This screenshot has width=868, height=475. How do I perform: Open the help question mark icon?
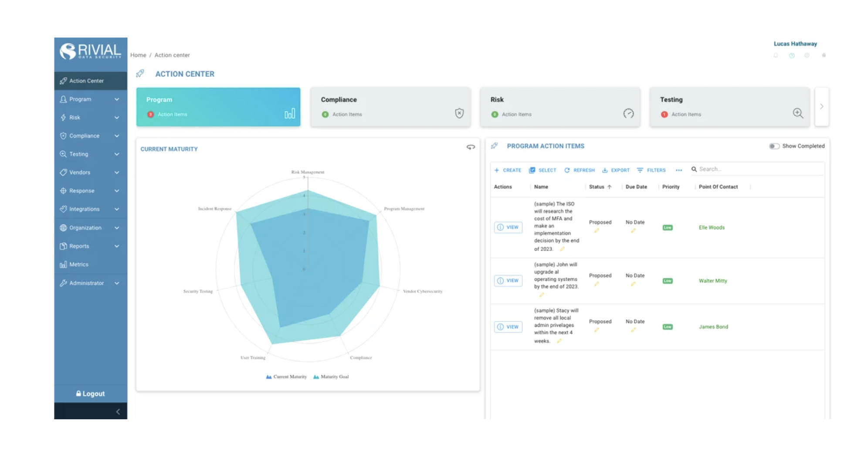[792, 55]
